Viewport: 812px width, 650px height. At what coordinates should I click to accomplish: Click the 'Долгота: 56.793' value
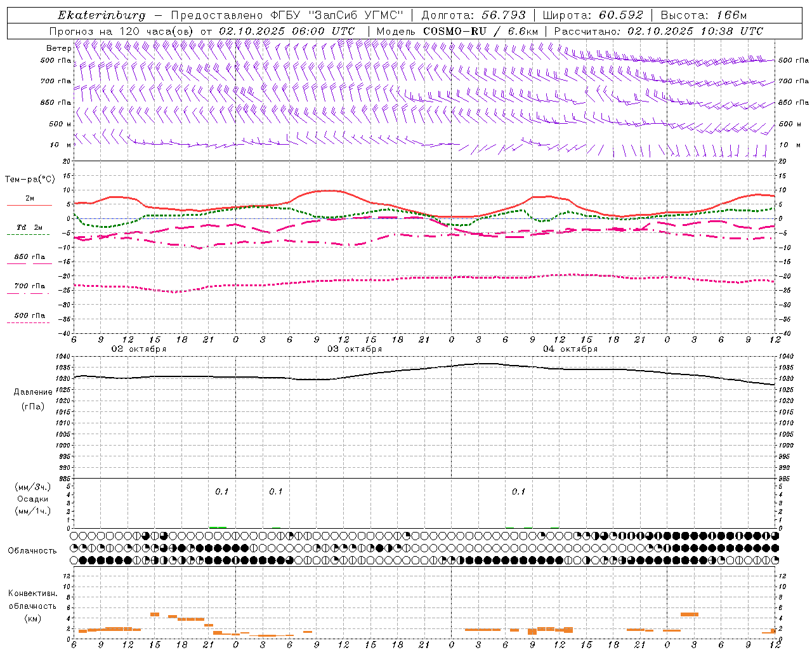(473, 15)
